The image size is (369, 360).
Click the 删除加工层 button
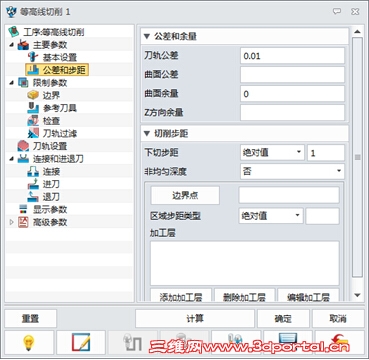pos(244,295)
